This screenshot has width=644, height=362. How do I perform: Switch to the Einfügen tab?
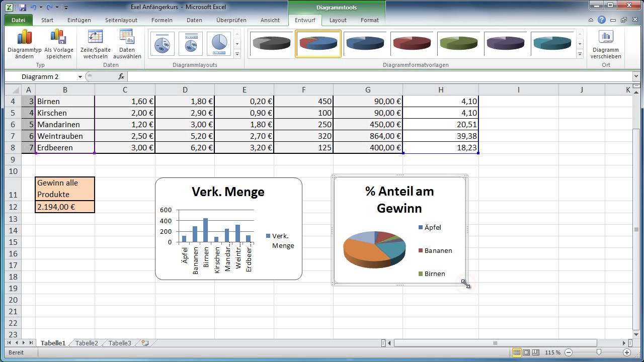[79, 20]
